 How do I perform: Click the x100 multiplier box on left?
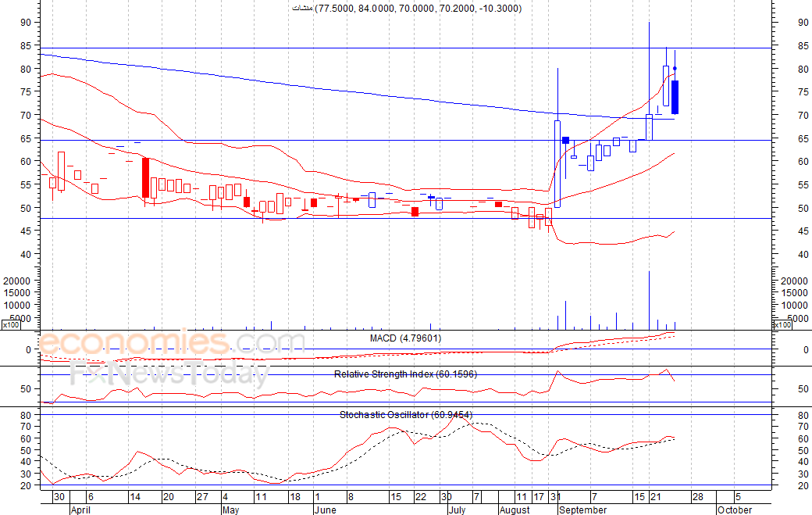coord(10,325)
